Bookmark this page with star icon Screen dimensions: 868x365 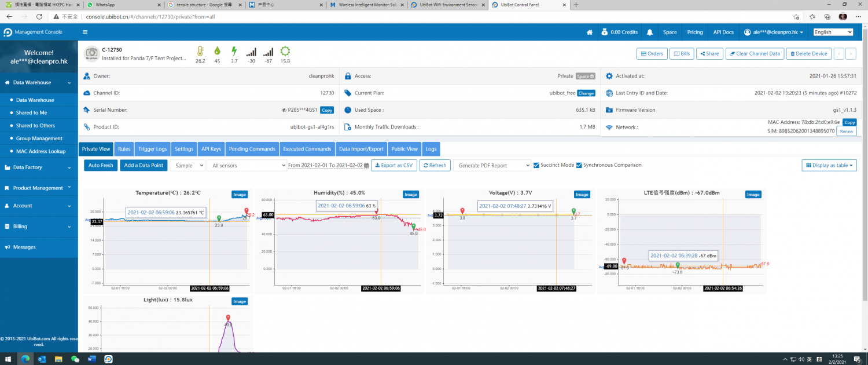797,17
